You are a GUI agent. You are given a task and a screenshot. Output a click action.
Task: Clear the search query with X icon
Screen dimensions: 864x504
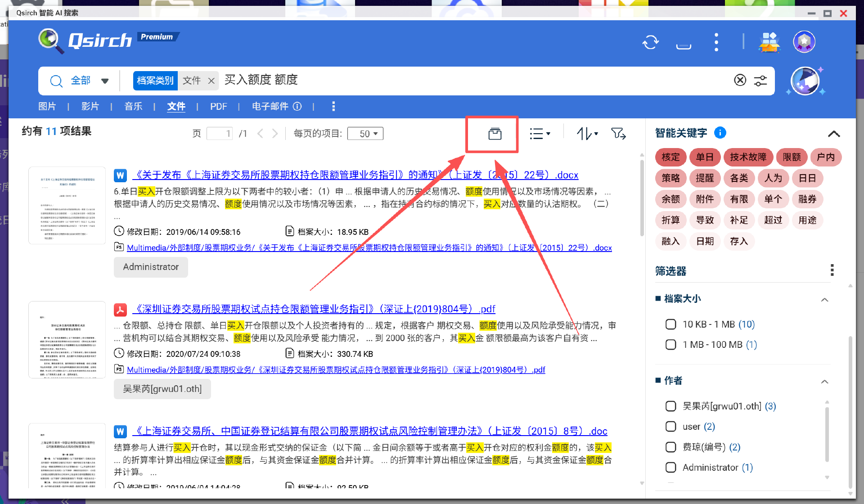click(740, 80)
